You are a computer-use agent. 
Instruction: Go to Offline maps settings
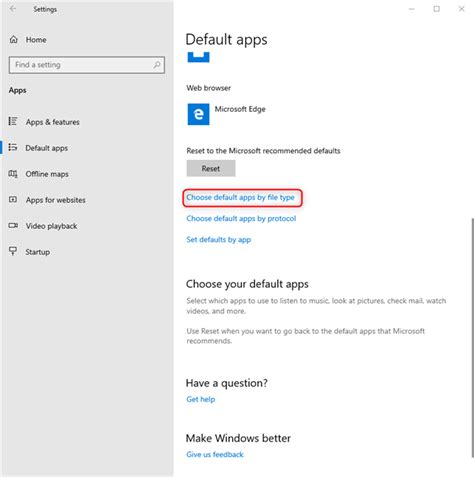click(x=47, y=174)
